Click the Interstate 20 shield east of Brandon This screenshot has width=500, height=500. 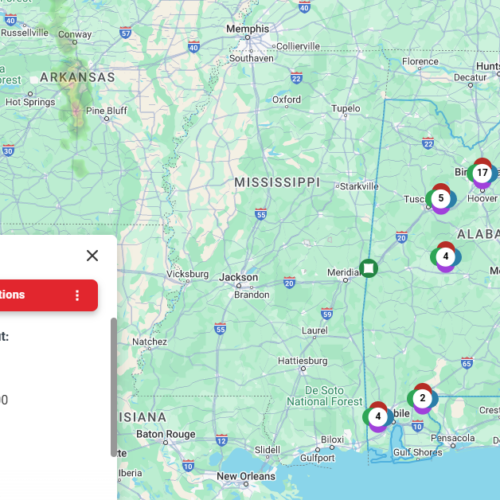pyautogui.click(x=289, y=283)
